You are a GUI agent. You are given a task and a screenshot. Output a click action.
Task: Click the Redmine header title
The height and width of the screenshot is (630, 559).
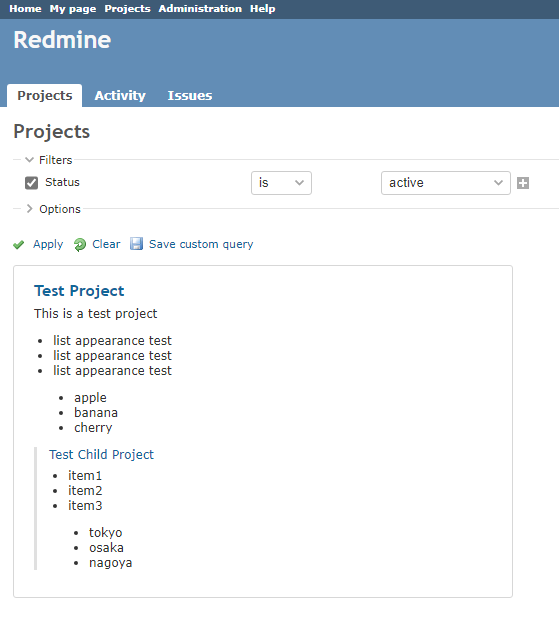tap(62, 40)
